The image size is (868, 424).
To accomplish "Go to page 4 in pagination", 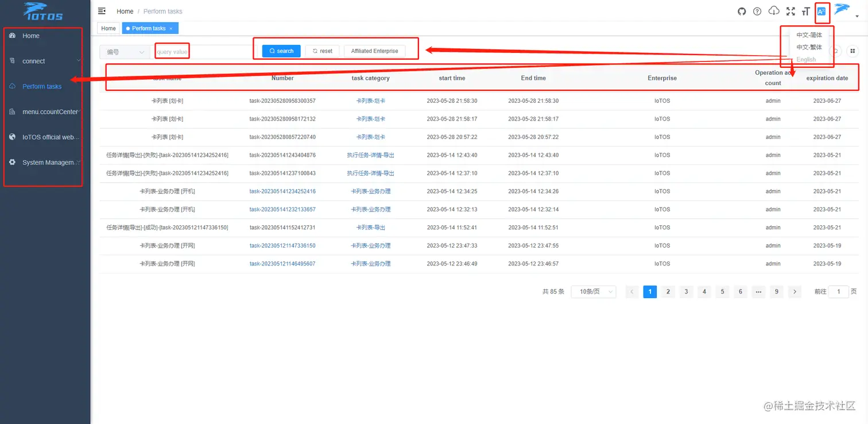I will click(x=704, y=292).
